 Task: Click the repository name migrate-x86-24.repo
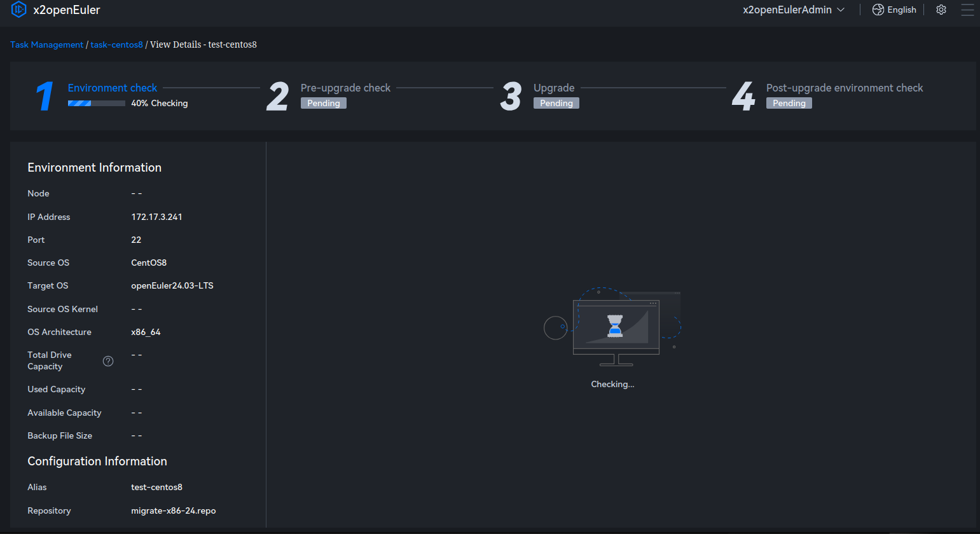173,510
